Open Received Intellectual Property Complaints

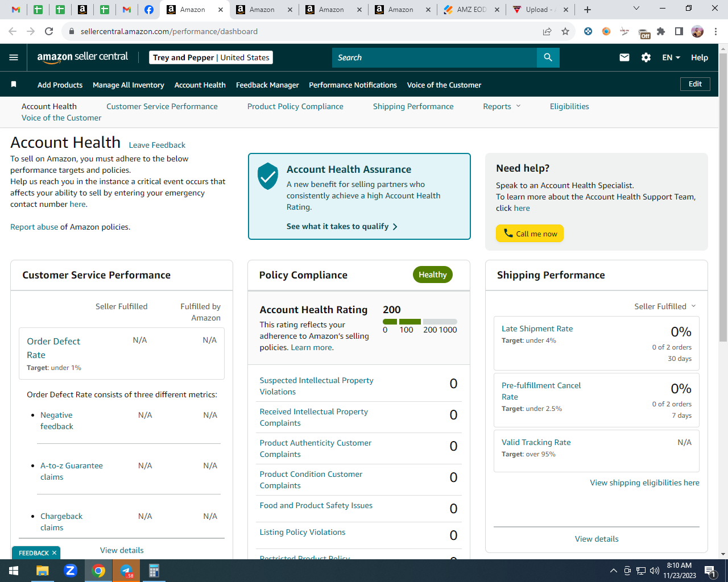pos(314,417)
